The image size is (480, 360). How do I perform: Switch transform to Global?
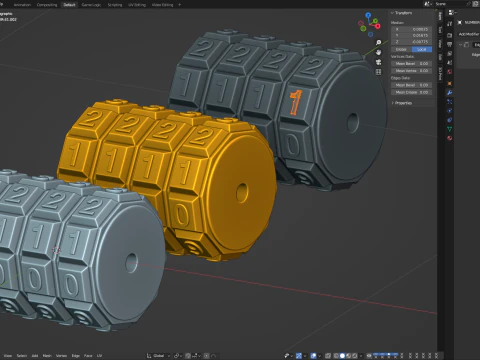[401, 49]
